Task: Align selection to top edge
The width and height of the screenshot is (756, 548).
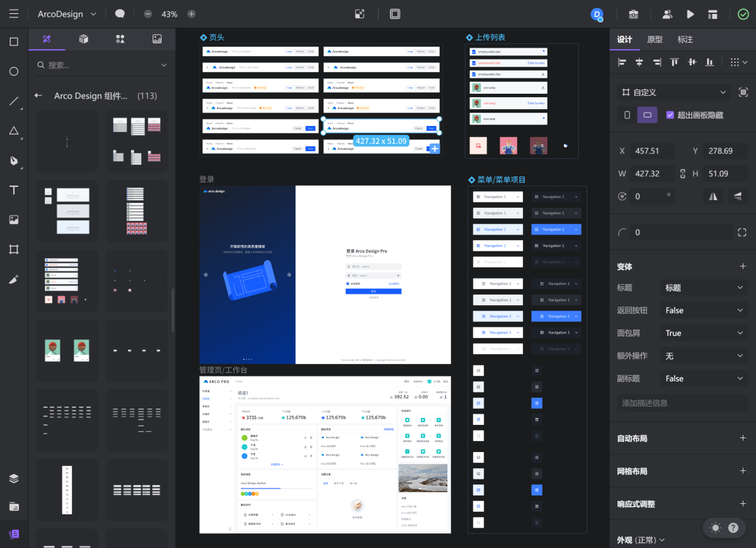Action: coord(675,62)
